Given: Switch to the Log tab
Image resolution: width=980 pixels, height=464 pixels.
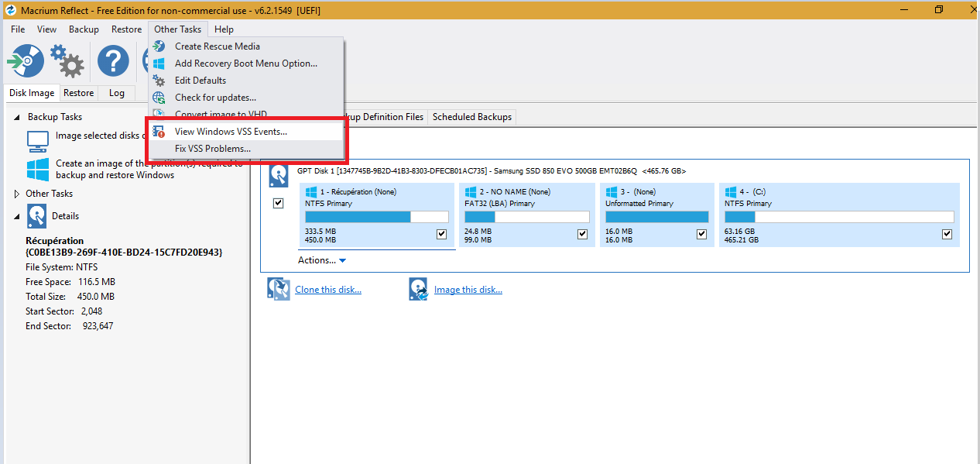Looking at the screenshot, I should point(116,93).
